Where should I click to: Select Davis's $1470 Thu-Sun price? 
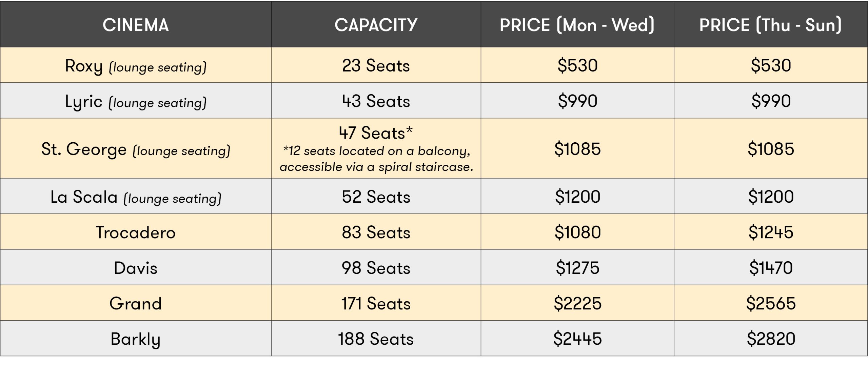pos(771,268)
